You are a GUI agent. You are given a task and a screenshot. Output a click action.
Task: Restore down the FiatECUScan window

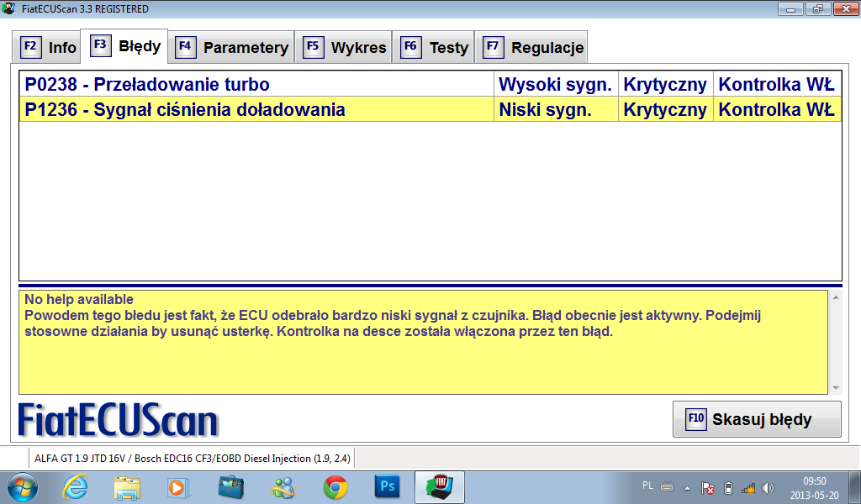(818, 8)
